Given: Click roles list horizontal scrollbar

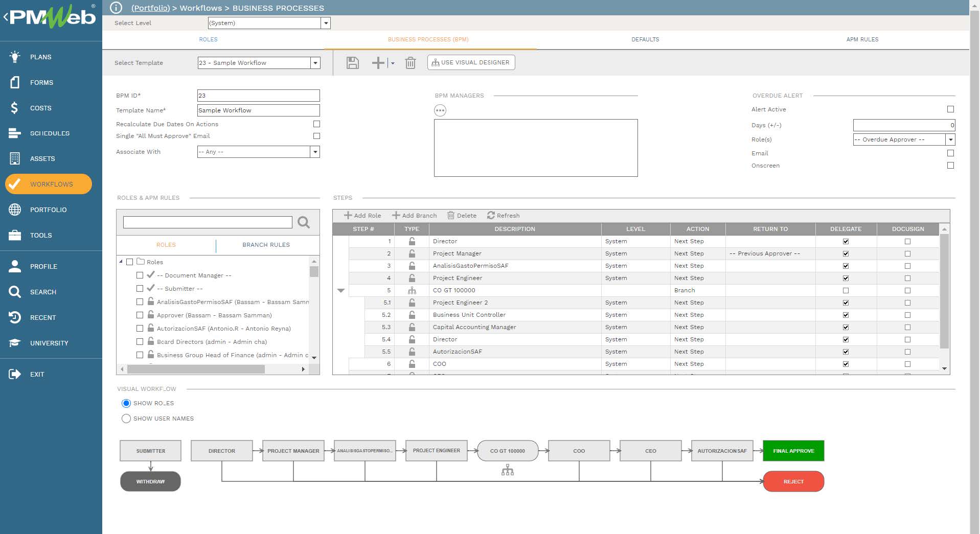Looking at the screenshot, I should (196, 369).
